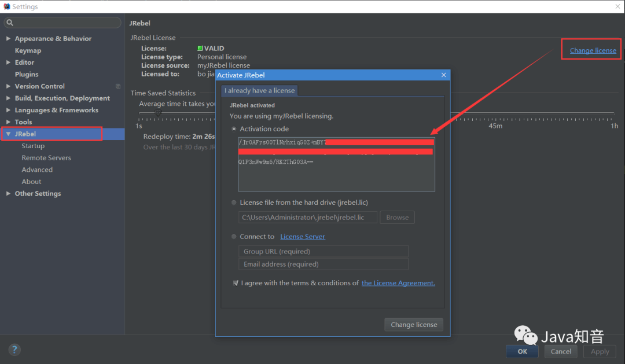Open the License Agreement link
Image resolution: width=625 pixels, height=364 pixels.
(x=398, y=282)
